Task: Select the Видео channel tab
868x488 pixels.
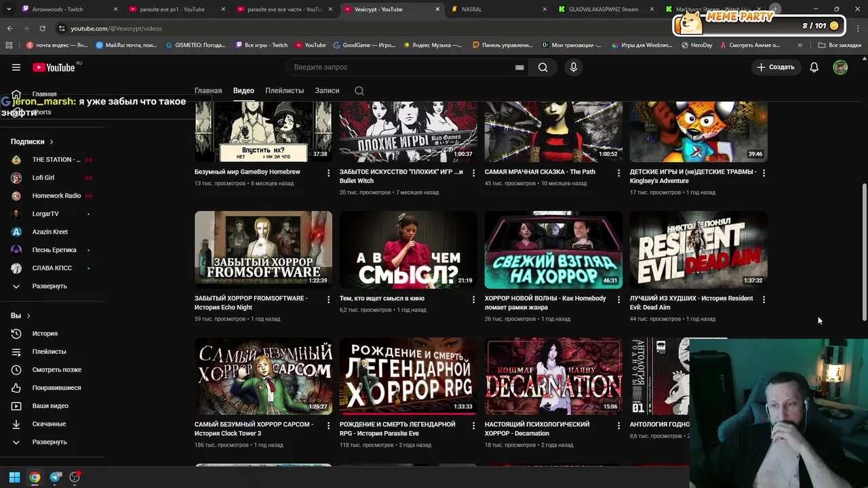Action: 243,91
